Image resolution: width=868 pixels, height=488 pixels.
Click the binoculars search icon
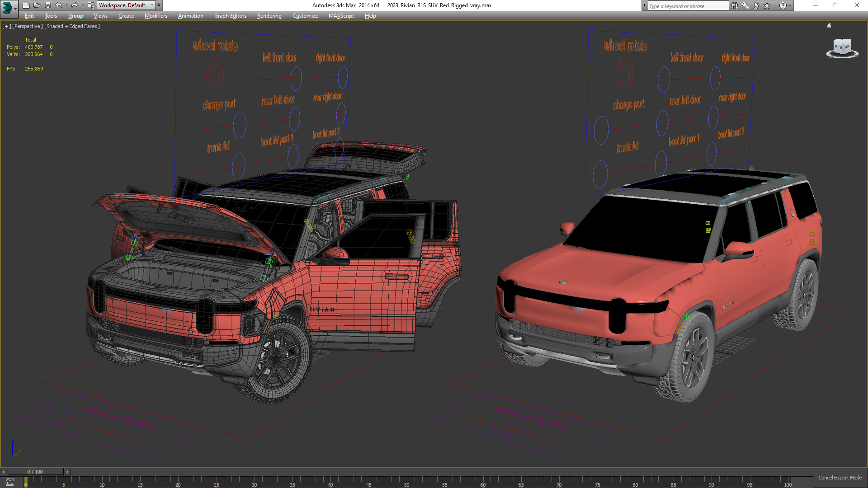coord(734,5)
